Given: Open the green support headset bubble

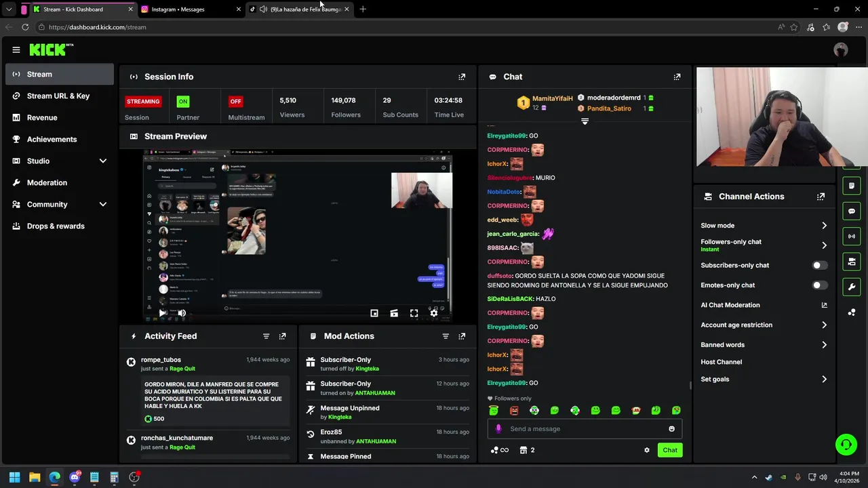Looking at the screenshot, I should (846, 445).
